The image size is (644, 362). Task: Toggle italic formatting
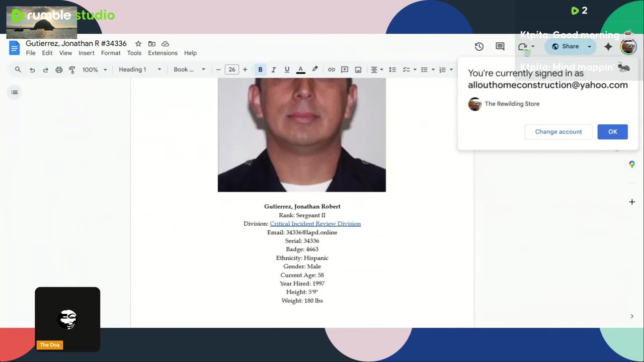pyautogui.click(x=274, y=70)
